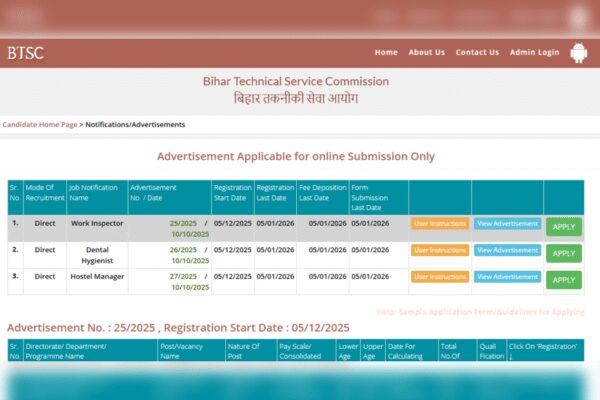Click the Registration Last Date column header
The image size is (600, 400).
pyautogui.click(x=275, y=198)
